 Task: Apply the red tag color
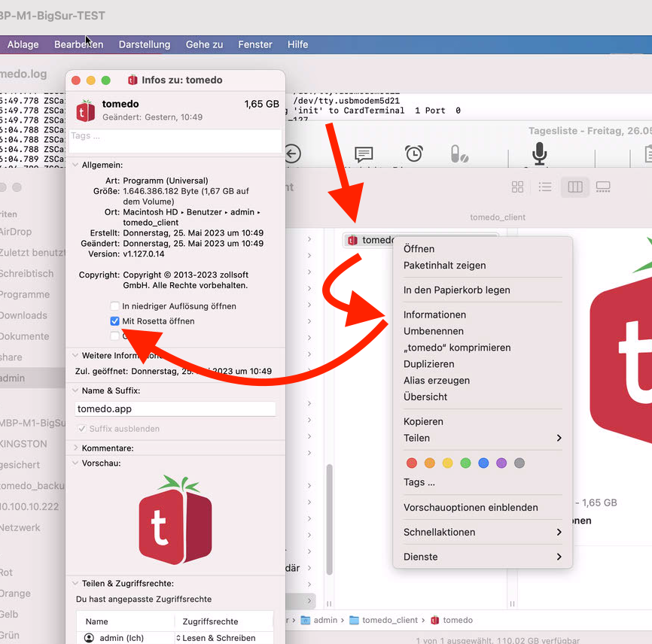412,463
